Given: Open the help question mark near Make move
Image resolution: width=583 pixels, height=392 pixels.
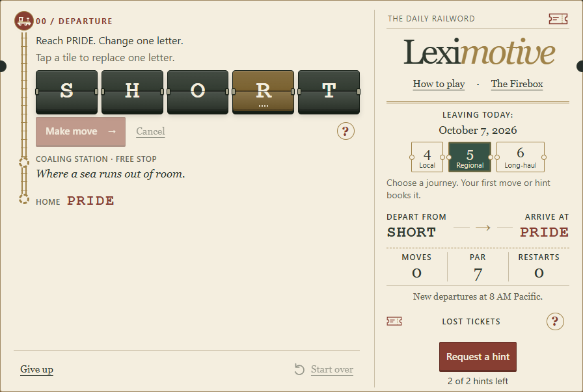Looking at the screenshot, I should [346, 131].
